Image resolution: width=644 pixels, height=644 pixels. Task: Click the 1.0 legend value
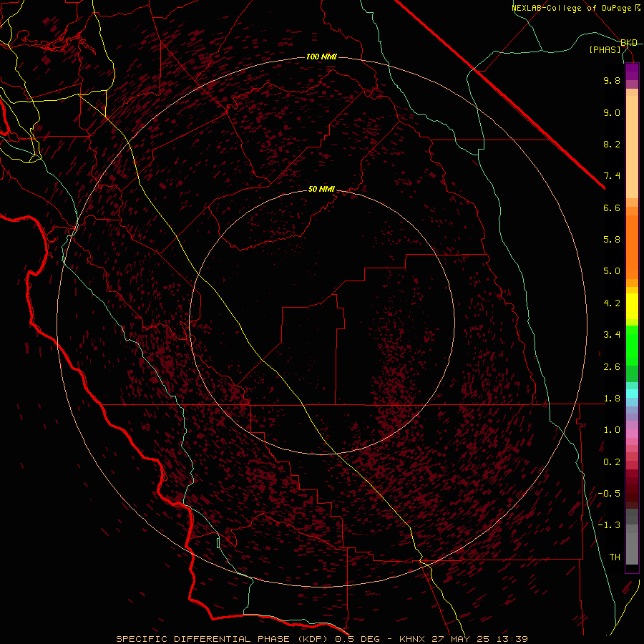pyautogui.click(x=612, y=430)
